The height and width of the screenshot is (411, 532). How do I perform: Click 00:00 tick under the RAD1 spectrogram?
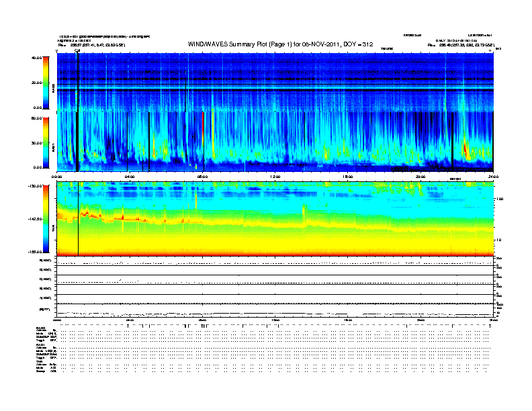tap(56, 177)
